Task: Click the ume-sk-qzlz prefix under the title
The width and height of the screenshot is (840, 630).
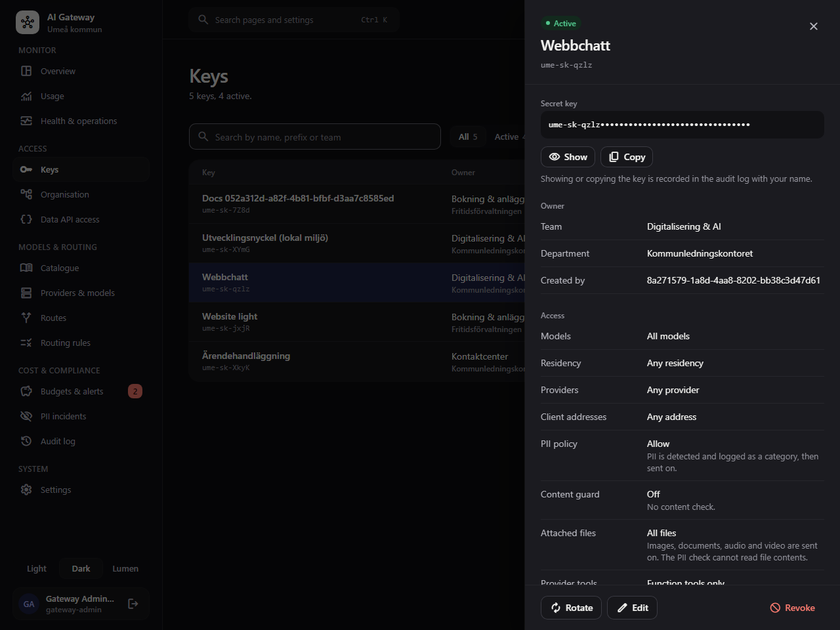Action: [x=566, y=65]
